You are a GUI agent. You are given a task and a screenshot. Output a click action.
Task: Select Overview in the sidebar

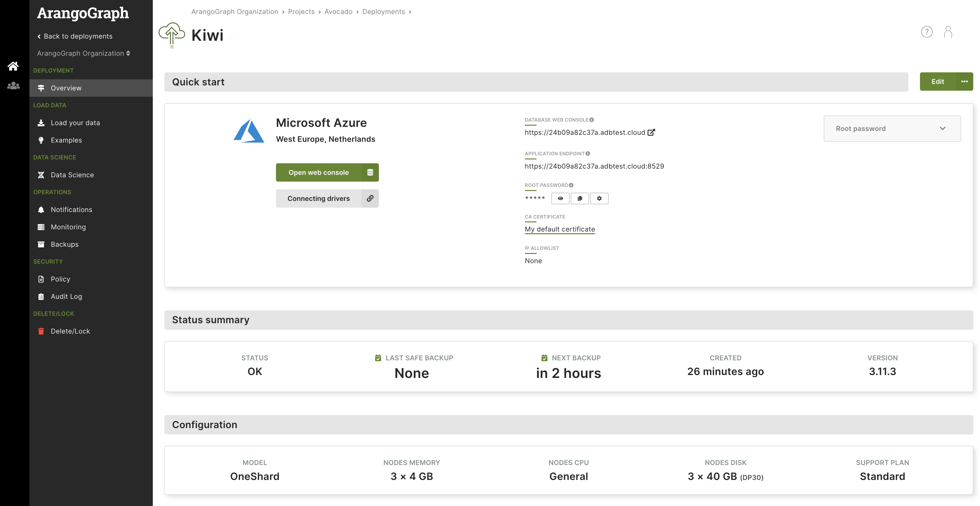(x=91, y=88)
